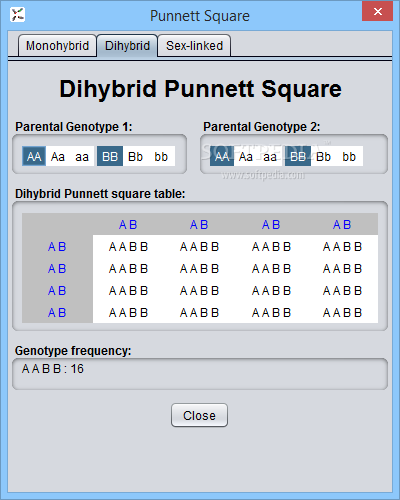
Task: Click the Parental Genotype 1 label
Action: (74, 127)
